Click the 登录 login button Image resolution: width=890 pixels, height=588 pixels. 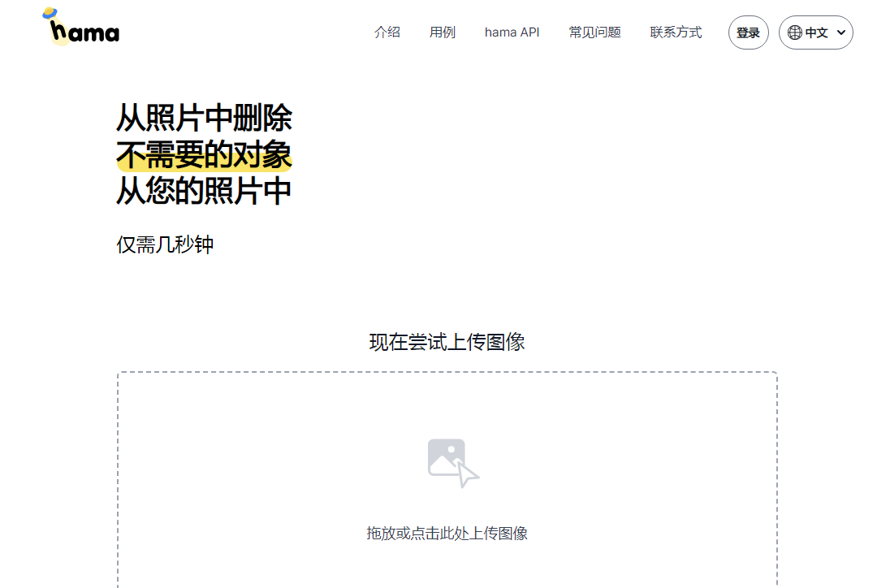[748, 32]
